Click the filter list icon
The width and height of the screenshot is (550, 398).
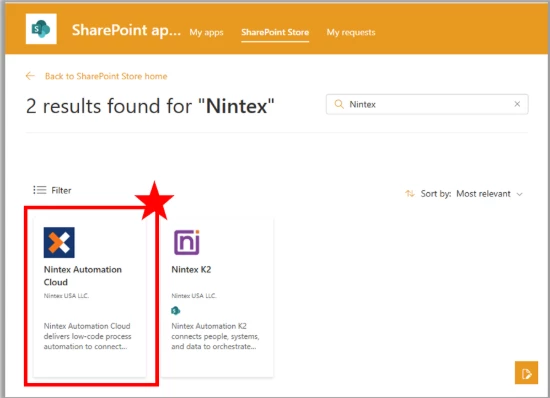[x=40, y=190]
